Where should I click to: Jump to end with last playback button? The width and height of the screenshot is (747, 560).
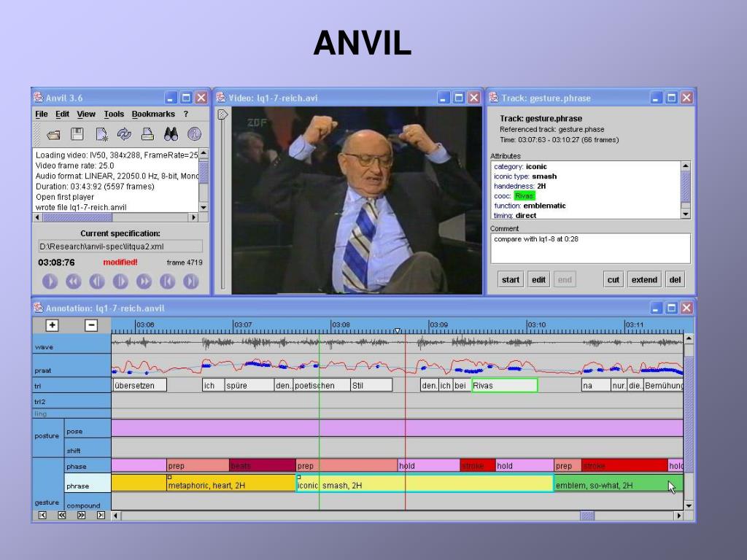tap(191, 281)
